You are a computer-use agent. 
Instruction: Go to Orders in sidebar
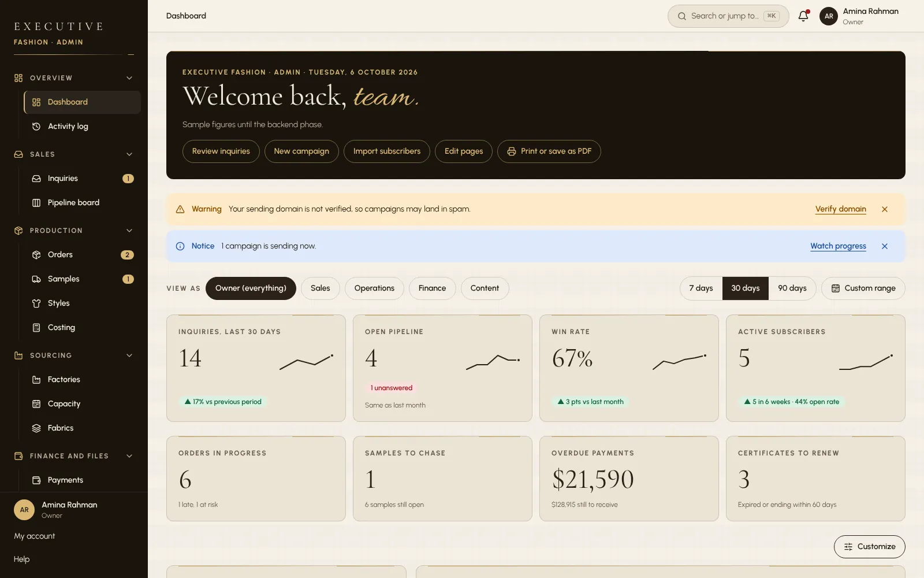coord(82,255)
